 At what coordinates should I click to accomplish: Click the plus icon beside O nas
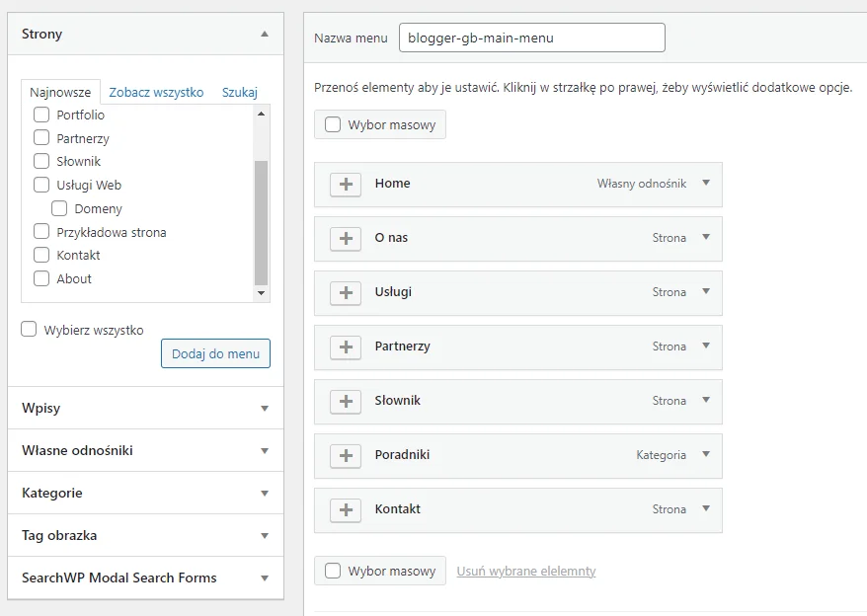[346, 239]
